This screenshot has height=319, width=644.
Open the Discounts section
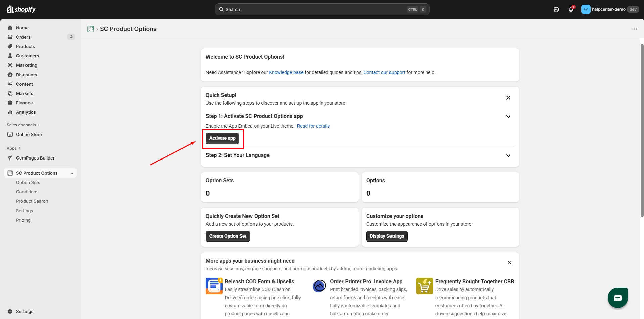pos(27,75)
